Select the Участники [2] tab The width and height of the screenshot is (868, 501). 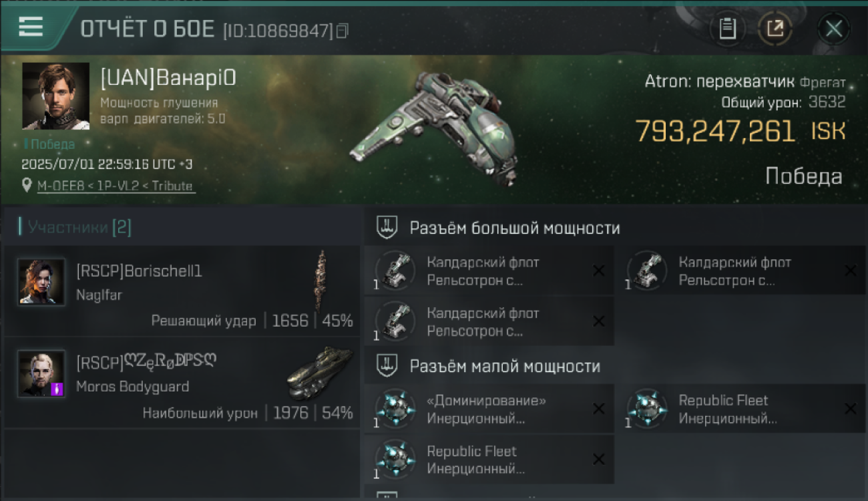click(x=79, y=227)
